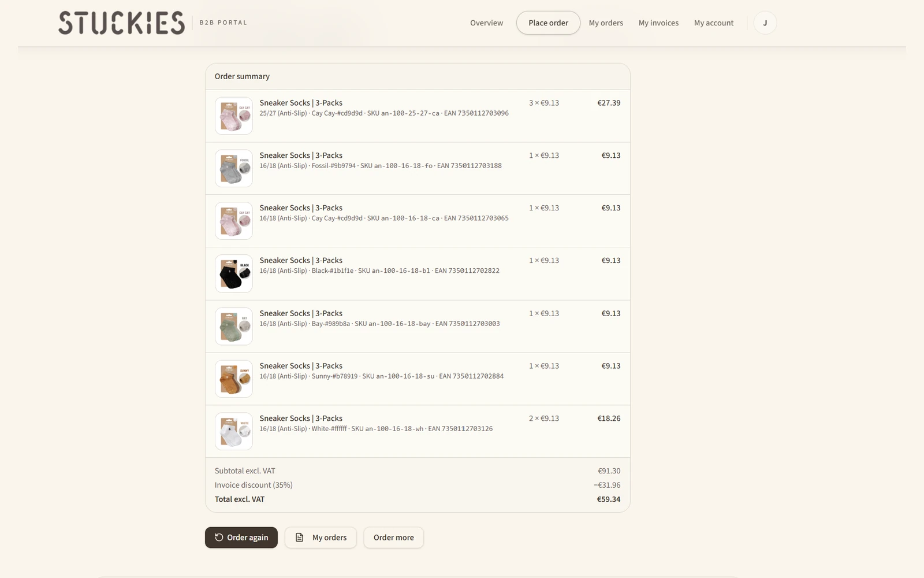Click the Stuckies logo
This screenshot has width=924, height=578.
coord(121,23)
